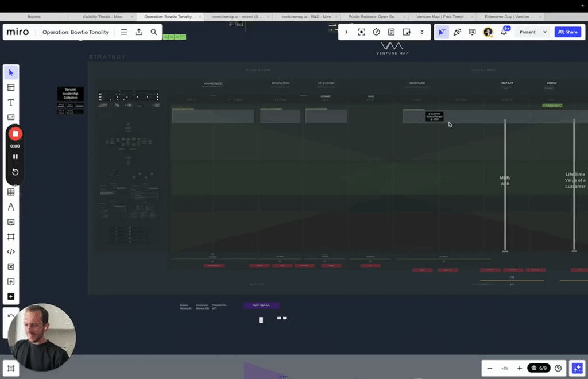This screenshot has height=379, width=588.
Task: Pause the recording timer
Action: tap(15, 157)
